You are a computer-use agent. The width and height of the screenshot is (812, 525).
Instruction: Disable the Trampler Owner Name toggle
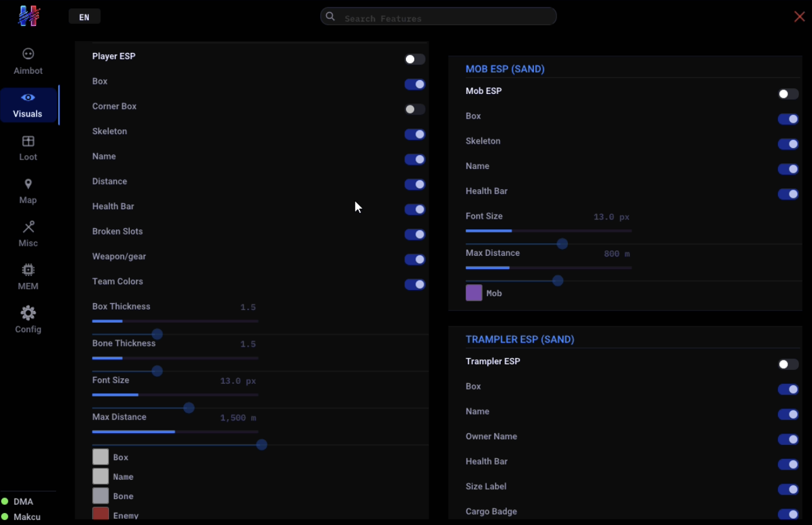tap(788, 439)
